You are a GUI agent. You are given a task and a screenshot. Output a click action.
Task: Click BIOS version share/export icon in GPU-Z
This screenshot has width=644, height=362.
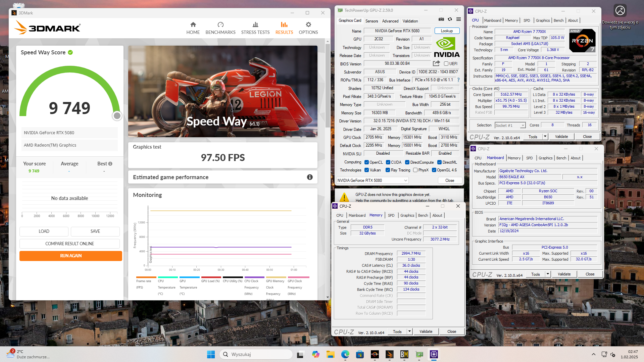pos(436,63)
